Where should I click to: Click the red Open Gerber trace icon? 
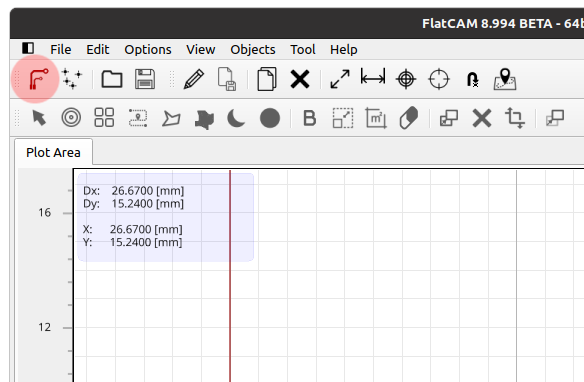coord(38,79)
